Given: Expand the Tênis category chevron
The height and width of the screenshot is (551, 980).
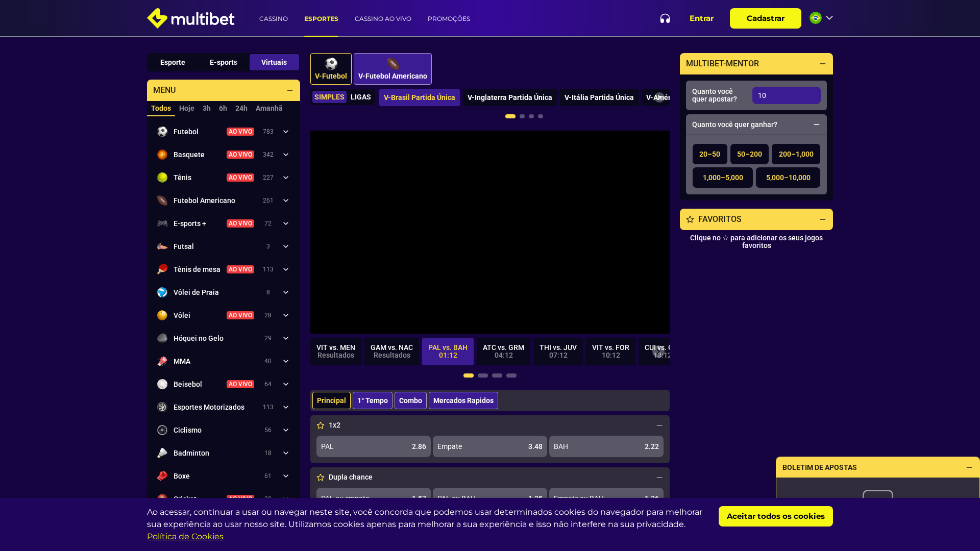Looking at the screenshot, I should click(x=286, y=178).
